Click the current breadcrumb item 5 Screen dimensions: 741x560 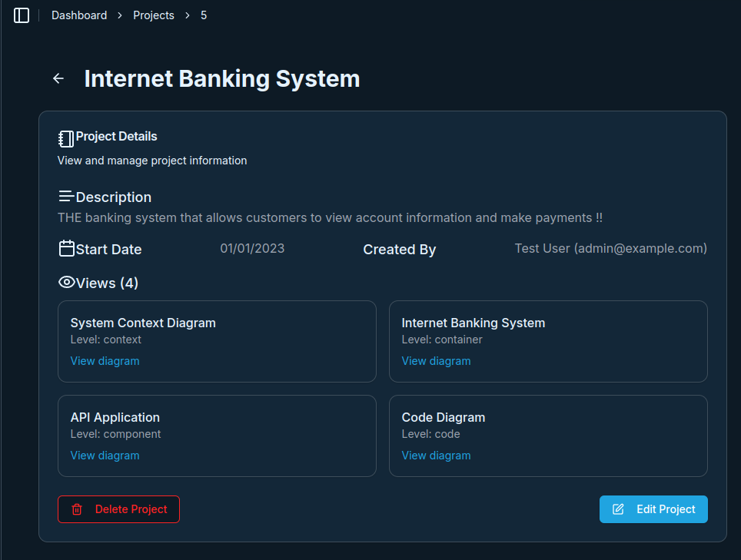204,15
